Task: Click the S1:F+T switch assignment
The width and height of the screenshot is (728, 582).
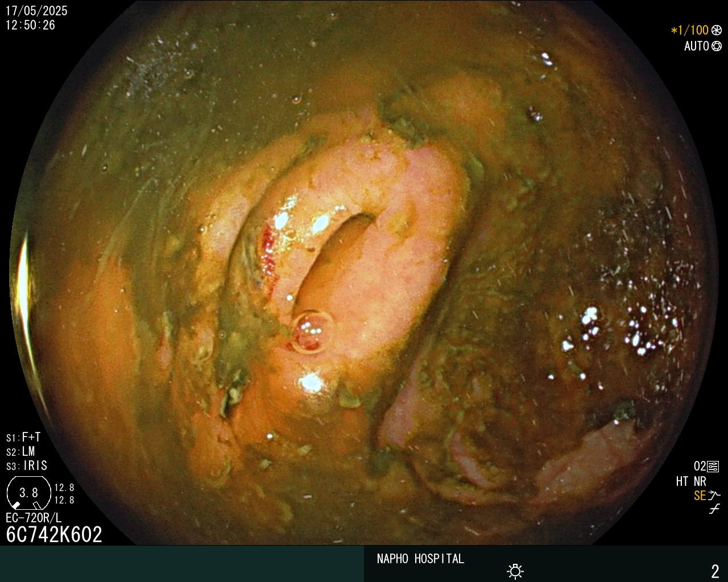Action: (23, 437)
